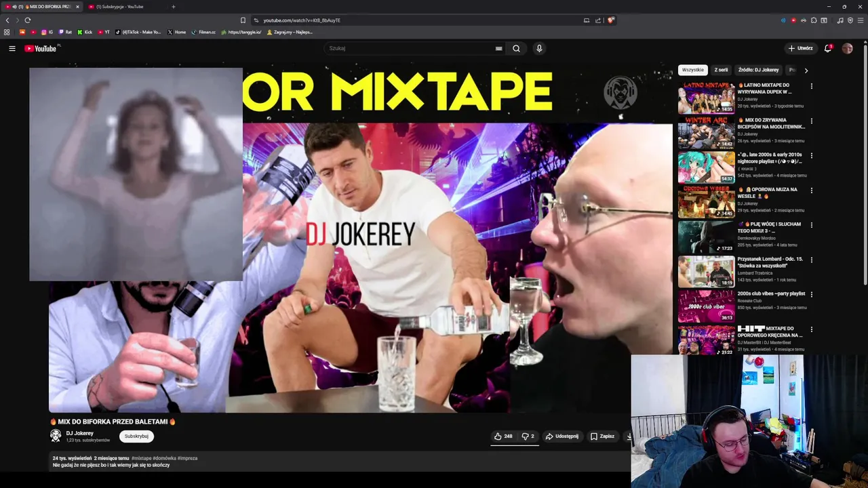Open options menu for MIX DO ZRYWANIA BICEPSÓW

click(811, 121)
